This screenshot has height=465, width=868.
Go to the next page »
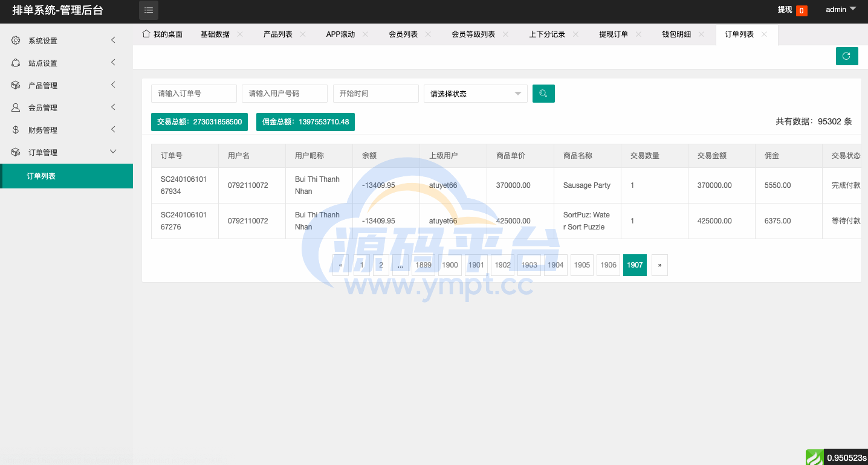point(659,265)
